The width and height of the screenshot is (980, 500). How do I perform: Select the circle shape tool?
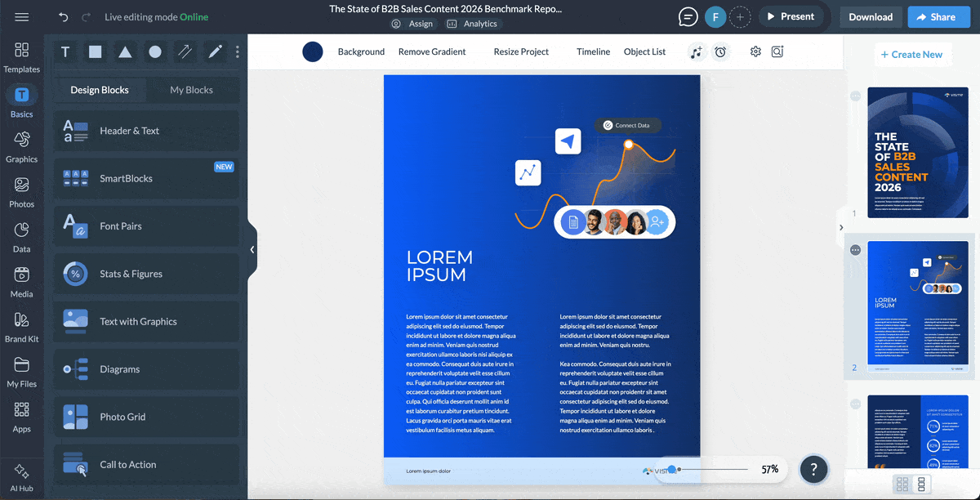(x=155, y=51)
